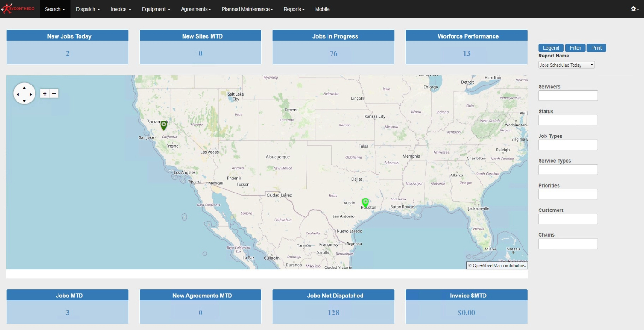Open the settings gear menu
Screen dimensions: 644x330
click(x=635, y=9)
